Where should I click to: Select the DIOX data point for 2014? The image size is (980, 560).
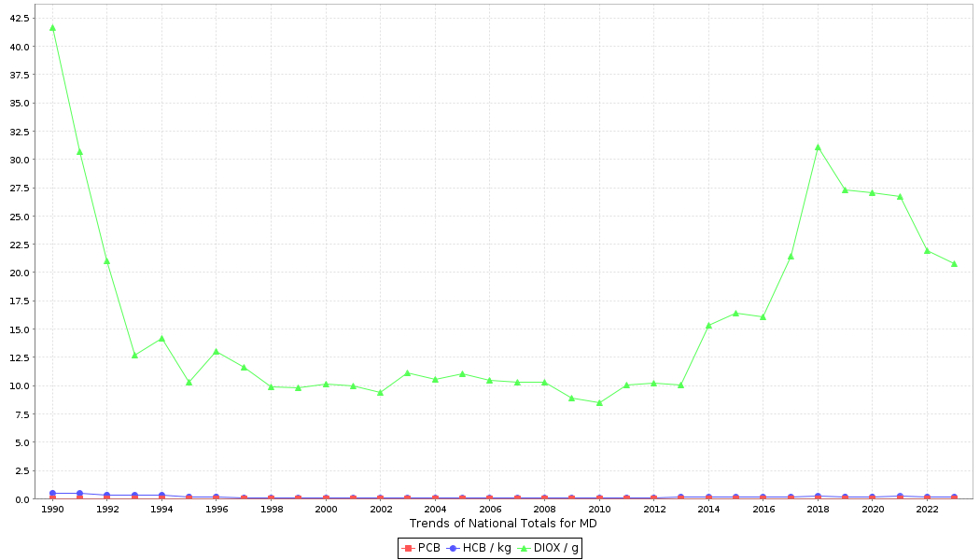708,325
